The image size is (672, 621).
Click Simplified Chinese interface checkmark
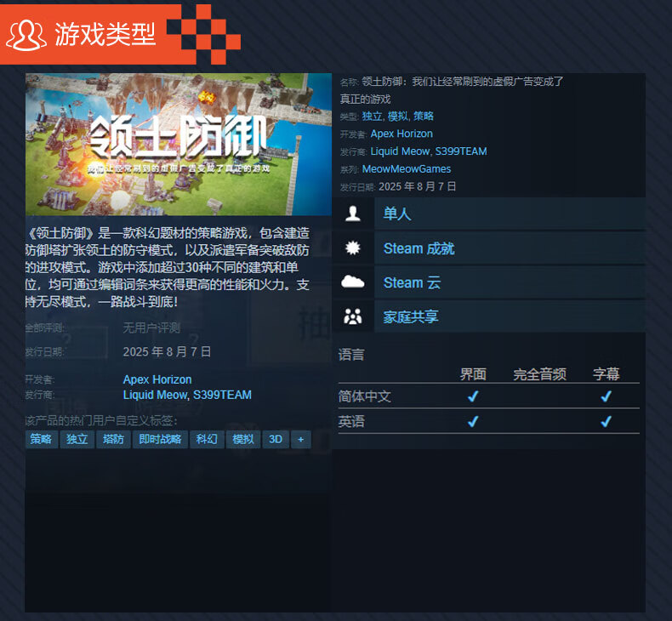[x=473, y=396]
